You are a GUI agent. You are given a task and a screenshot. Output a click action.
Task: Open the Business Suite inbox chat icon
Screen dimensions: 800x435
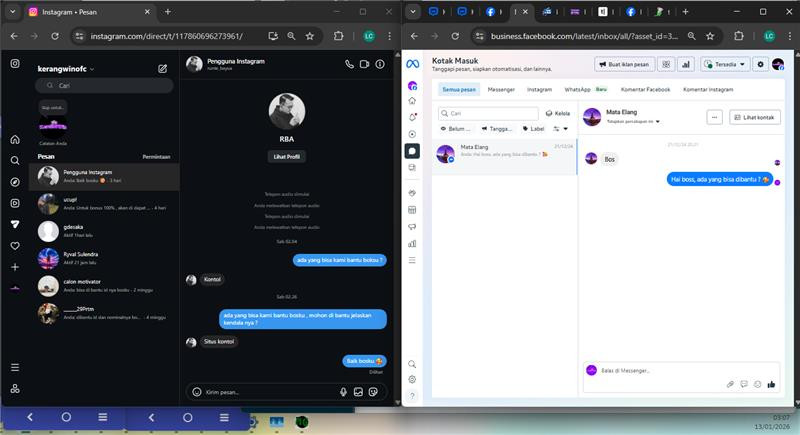coord(412,151)
